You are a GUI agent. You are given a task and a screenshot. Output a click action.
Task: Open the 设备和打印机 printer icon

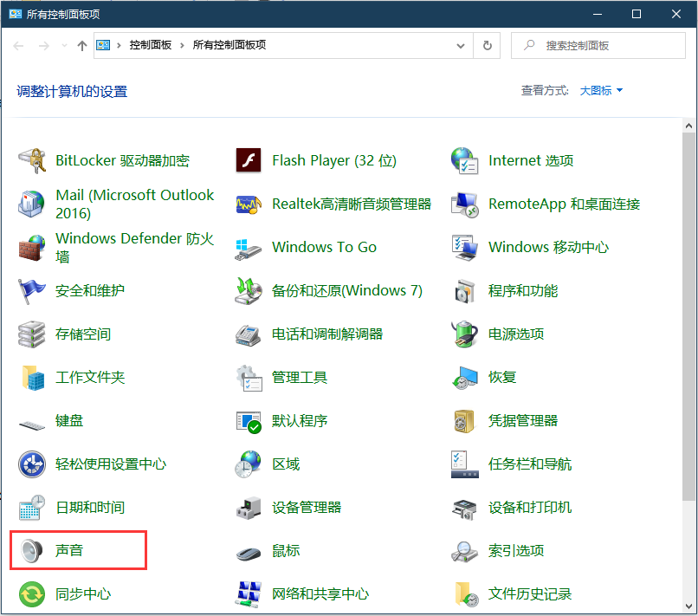(x=465, y=509)
